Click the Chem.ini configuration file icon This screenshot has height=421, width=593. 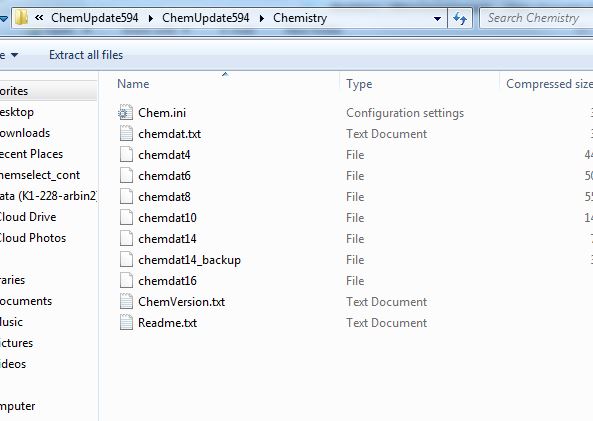[x=126, y=112]
